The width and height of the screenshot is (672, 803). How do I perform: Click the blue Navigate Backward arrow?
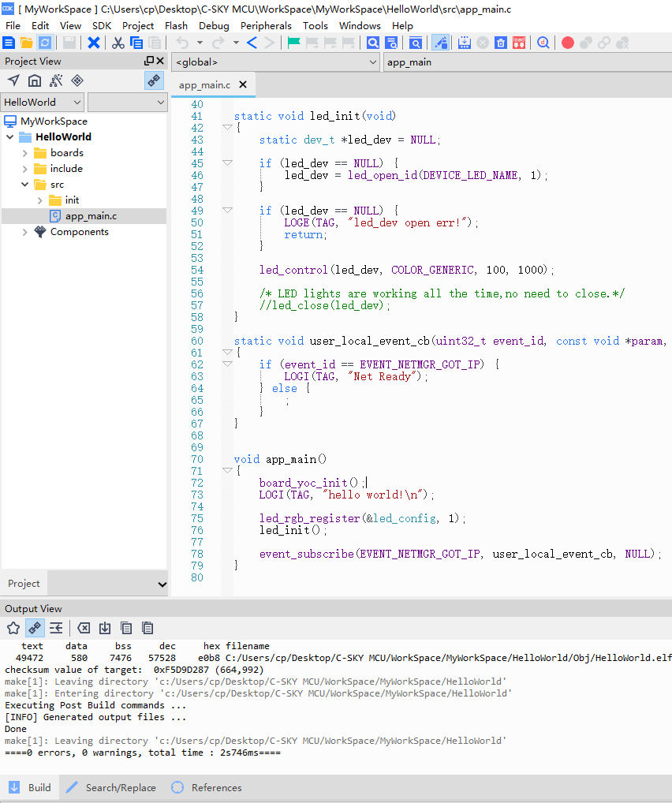click(x=252, y=43)
